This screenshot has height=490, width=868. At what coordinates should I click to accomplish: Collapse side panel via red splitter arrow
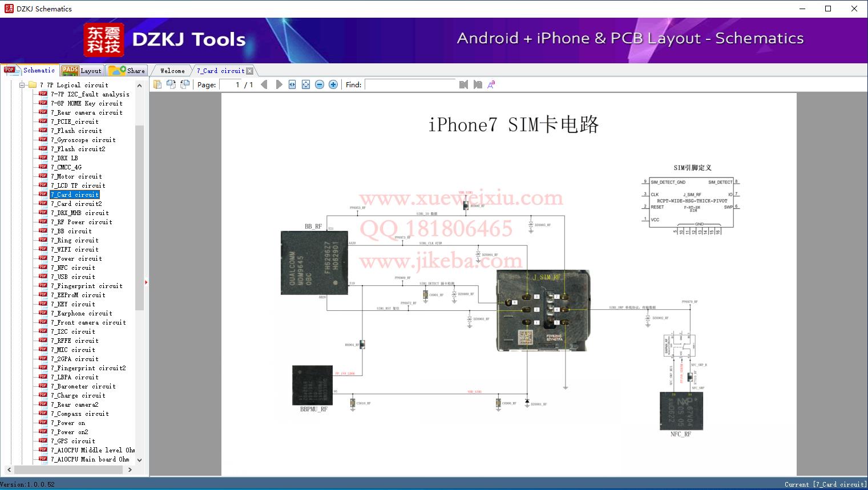pos(146,282)
